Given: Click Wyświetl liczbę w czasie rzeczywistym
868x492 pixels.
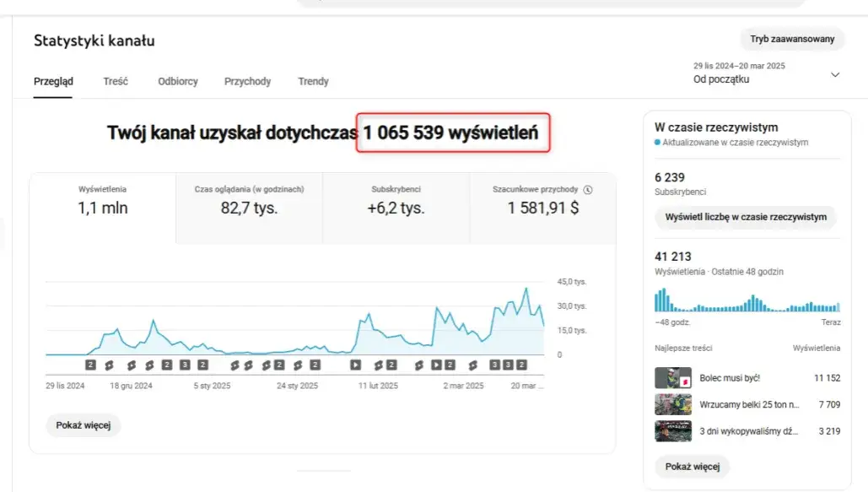Looking at the screenshot, I should (x=746, y=218).
